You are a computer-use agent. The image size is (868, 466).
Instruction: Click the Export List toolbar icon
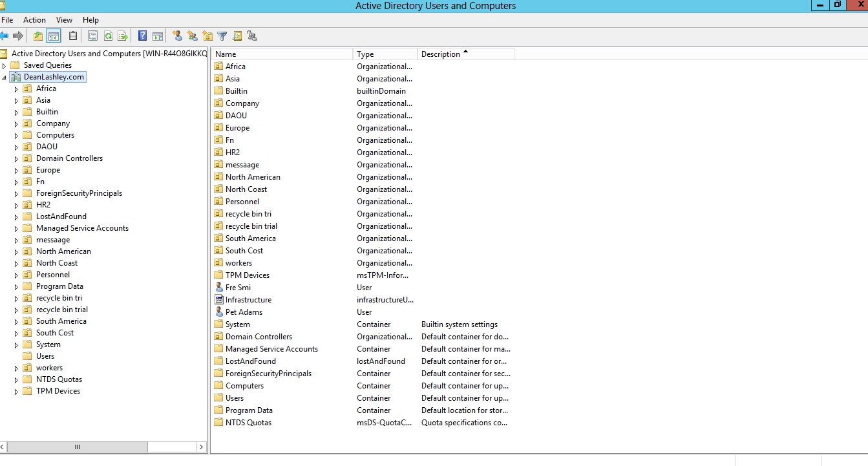[x=123, y=36]
